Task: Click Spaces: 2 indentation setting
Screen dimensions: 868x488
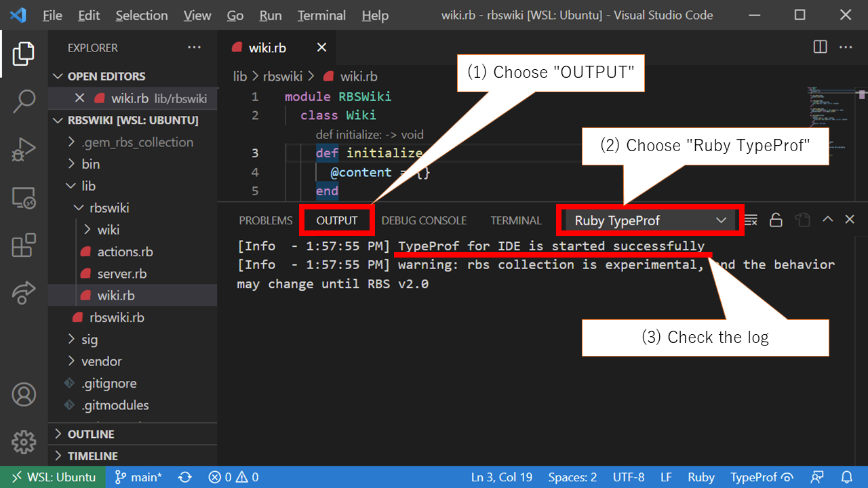Action: pyautogui.click(x=572, y=477)
